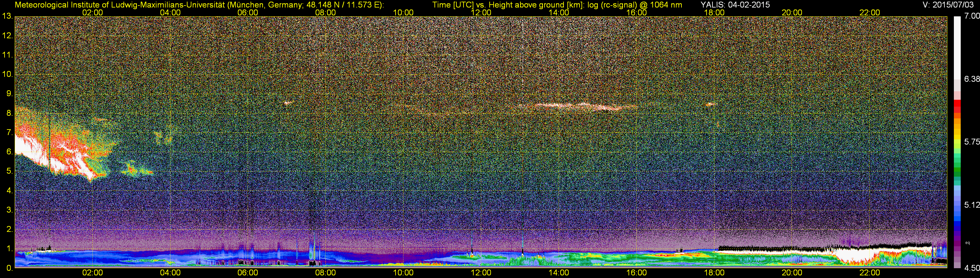Click the 4. km height axis label
This screenshot has width=980, height=278.
click(x=9, y=191)
